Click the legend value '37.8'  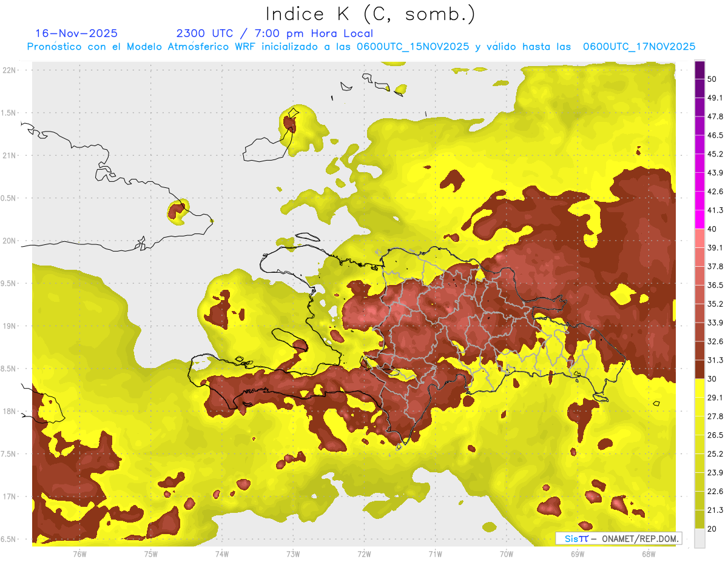tap(715, 266)
